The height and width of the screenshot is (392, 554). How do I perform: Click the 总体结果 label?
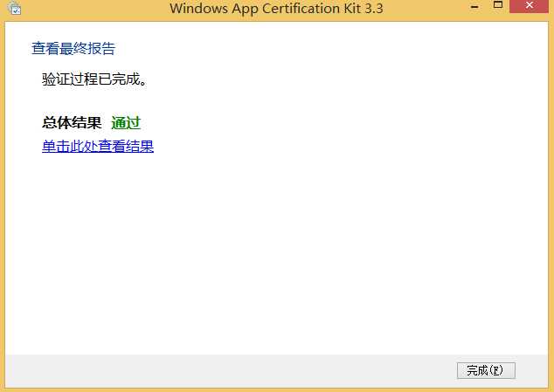point(72,123)
